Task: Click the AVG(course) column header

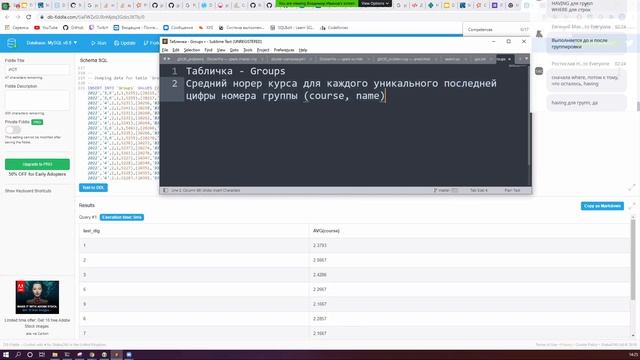Action: coord(326,231)
